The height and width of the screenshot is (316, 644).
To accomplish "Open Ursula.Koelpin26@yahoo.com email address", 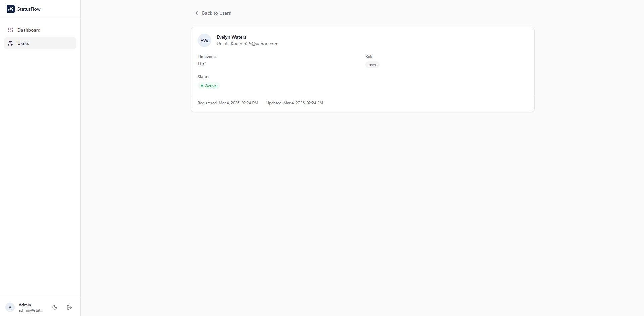I will (x=247, y=44).
